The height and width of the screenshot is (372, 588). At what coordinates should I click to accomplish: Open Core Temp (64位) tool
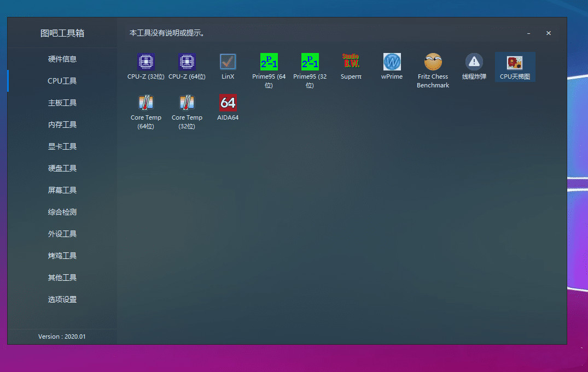click(146, 103)
